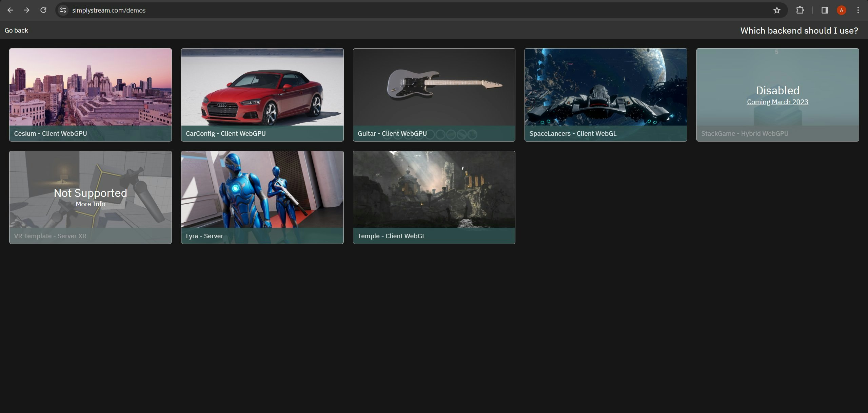
Task: Click 'CarConfig - Client WebGPU' label
Action: click(226, 133)
